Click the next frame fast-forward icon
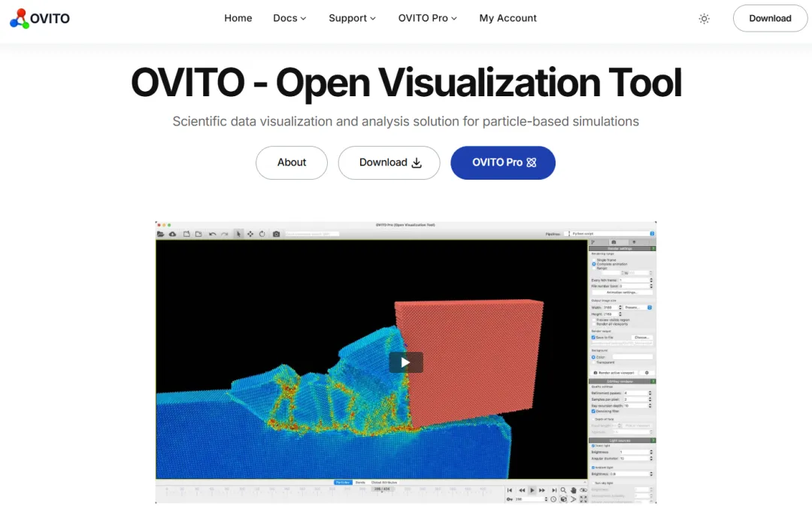This screenshot has height=512, width=812. (541, 490)
